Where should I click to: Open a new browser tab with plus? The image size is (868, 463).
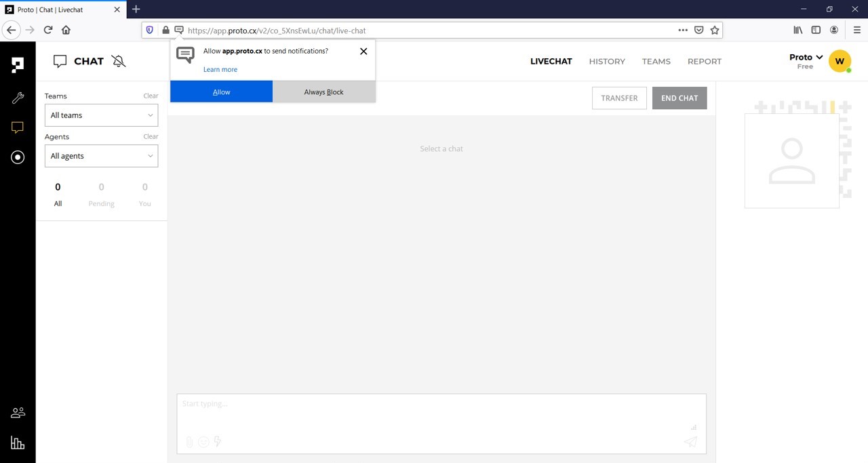[x=136, y=9]
